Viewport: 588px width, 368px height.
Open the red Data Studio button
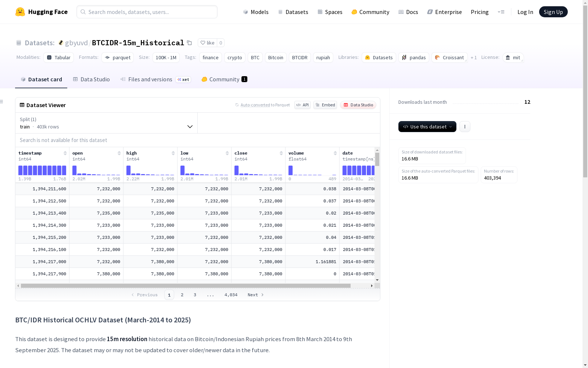[358, 105]
